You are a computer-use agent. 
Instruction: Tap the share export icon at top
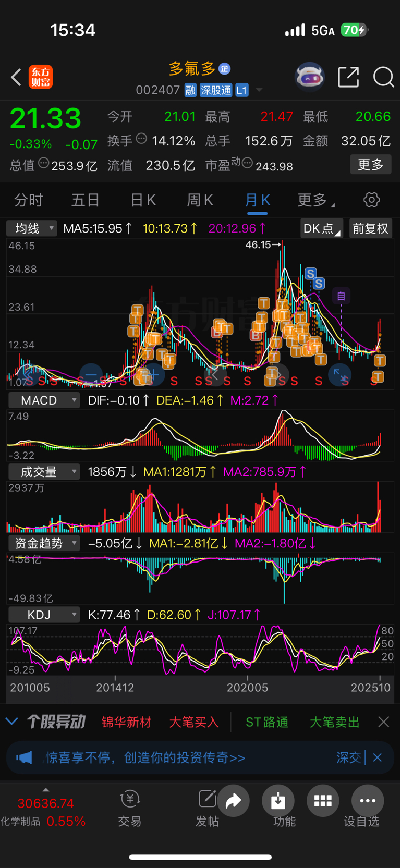348,77
